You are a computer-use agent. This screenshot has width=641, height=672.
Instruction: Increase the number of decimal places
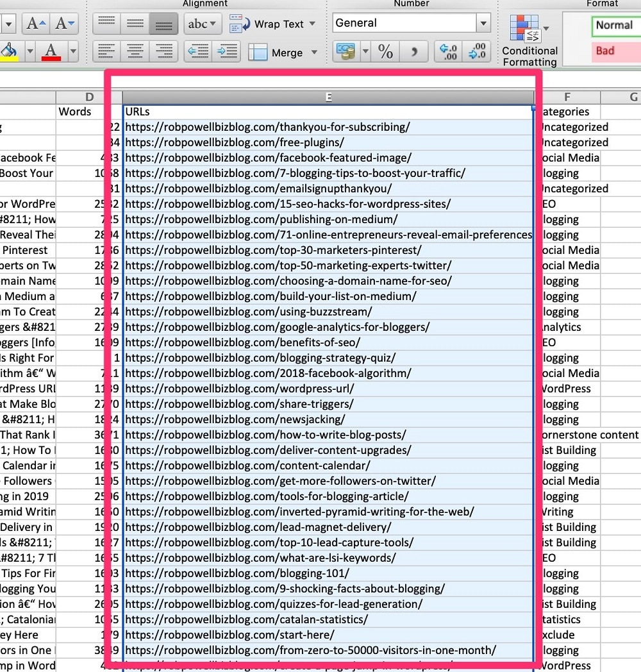[x=448, y=52]
